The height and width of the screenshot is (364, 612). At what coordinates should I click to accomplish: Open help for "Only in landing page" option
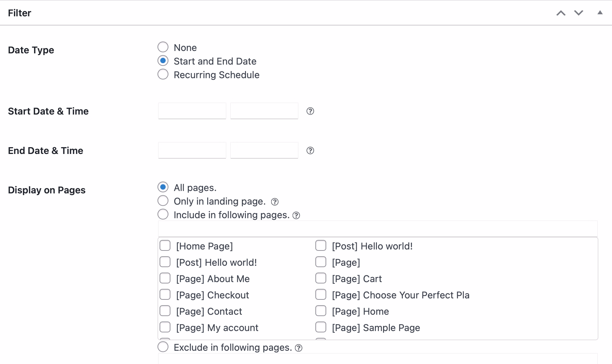(x=275, y=202)
